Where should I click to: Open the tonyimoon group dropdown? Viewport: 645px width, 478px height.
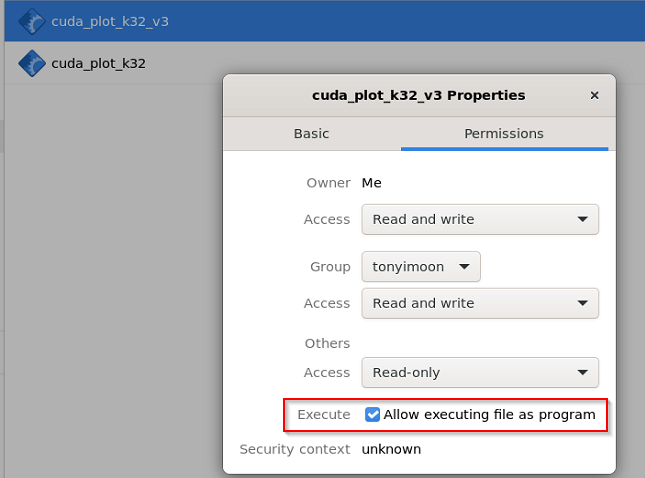pyautogui.click(x=421, y=267)
